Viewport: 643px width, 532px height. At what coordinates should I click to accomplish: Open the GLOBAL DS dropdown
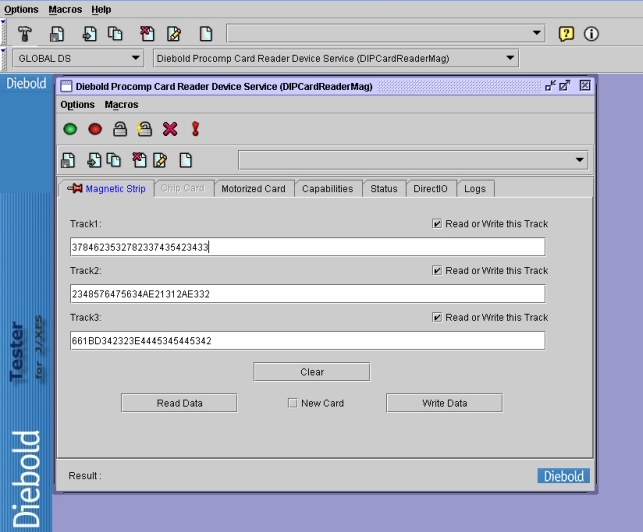pyautogui.click(x=78, y=58)
